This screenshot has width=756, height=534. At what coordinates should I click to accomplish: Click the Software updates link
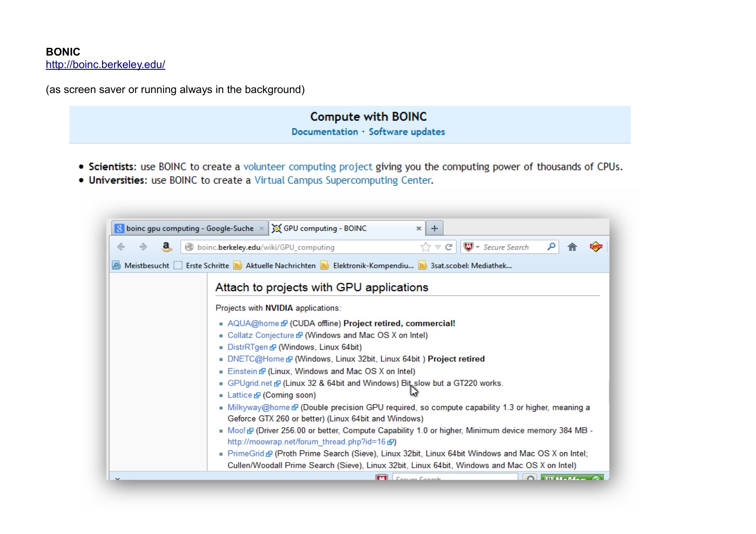[407, 132]
